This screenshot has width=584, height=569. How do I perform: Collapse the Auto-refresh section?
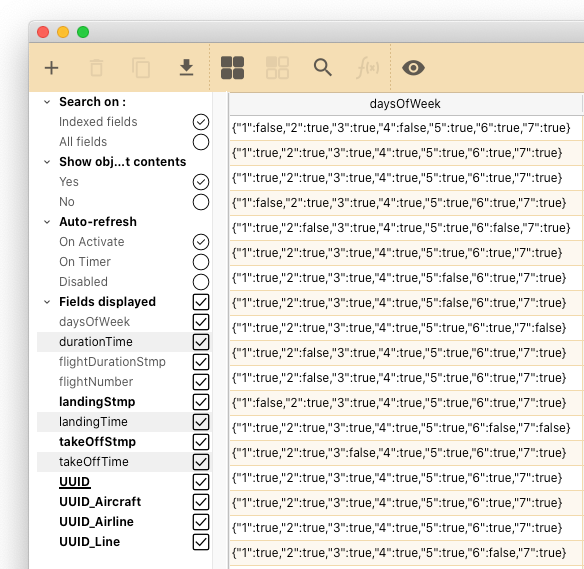click(x=47, y=222)
